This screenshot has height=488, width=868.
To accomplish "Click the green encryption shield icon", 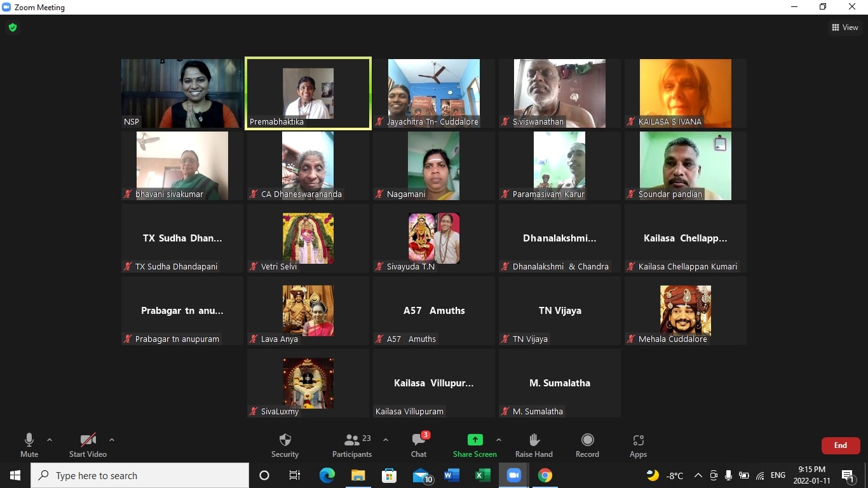I will pyautogui.click(x=13, y=27).
